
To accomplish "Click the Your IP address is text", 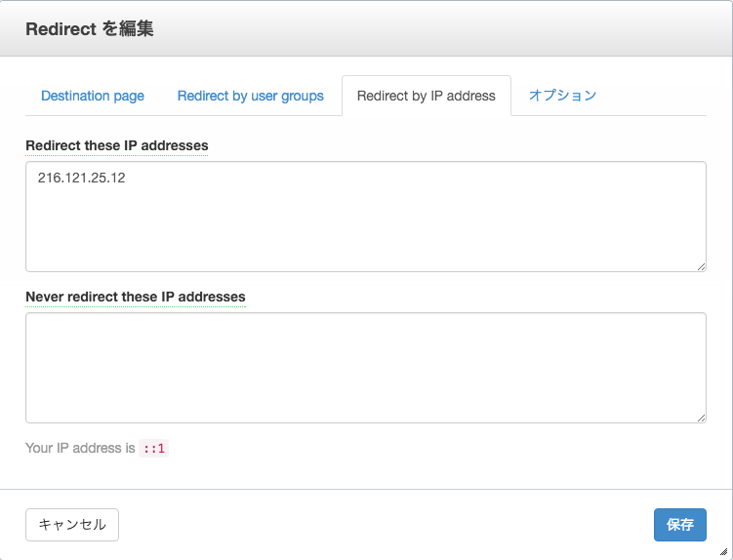I will 80,449.
